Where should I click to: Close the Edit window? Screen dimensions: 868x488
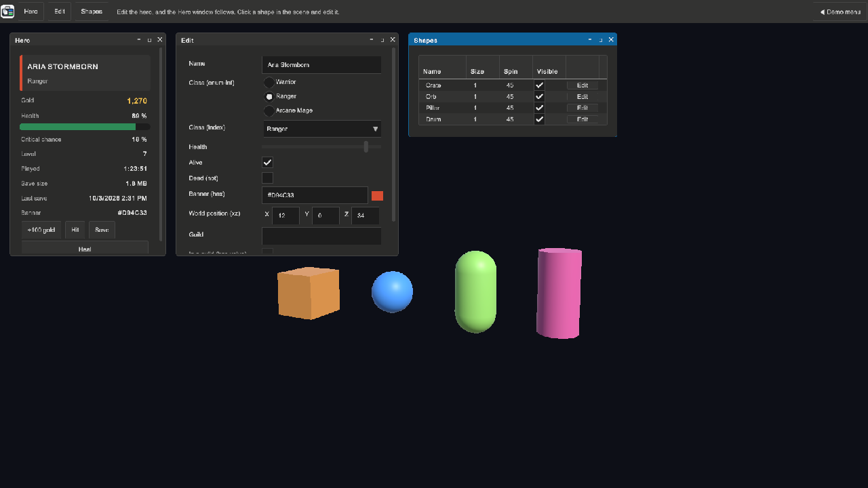(x=393, y=40)
